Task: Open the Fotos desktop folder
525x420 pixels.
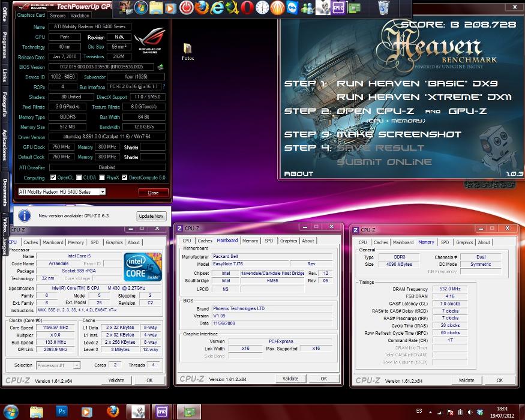Action: [x=187, y=52]
